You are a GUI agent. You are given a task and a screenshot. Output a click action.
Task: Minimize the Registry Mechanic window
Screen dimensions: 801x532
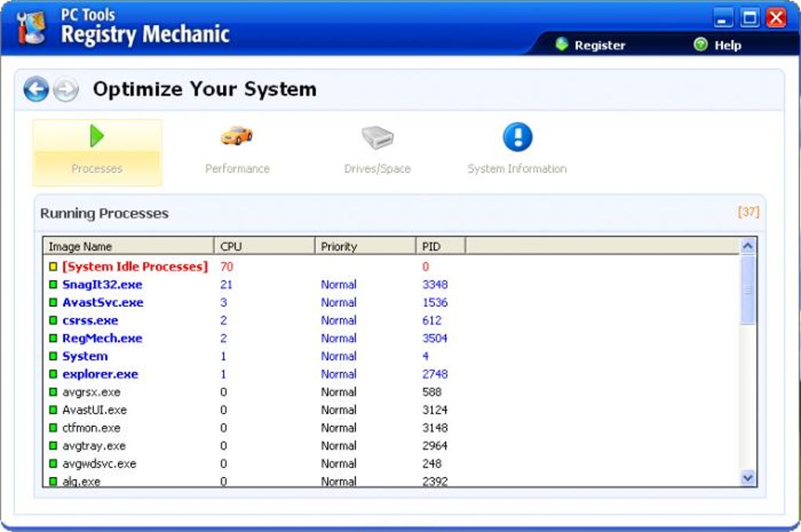tap(722, 18)
